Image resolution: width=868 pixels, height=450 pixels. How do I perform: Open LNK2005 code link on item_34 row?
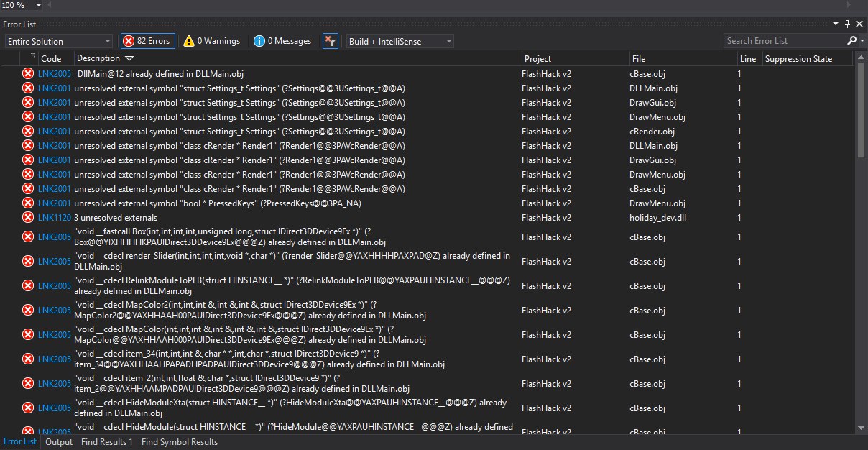[x=55, y=359]
